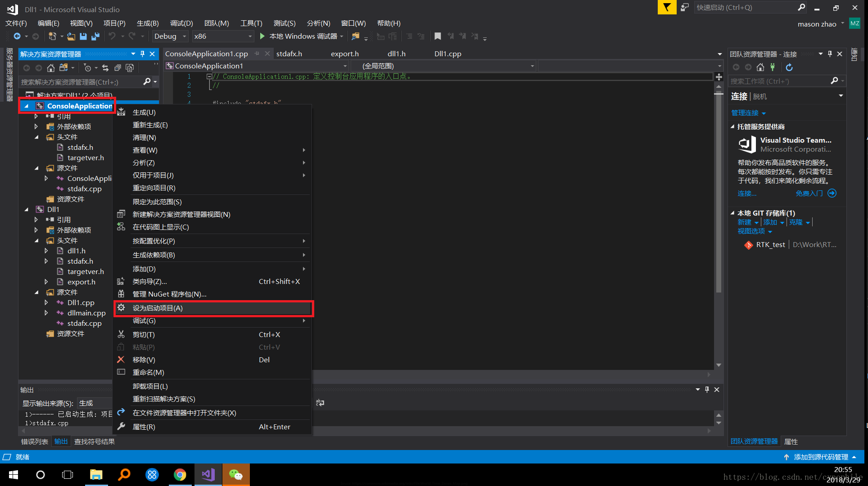Switch to the 错误列表 bottom tab
The height and width of the screenshot is (486, 868).
(x=35, y=442)
